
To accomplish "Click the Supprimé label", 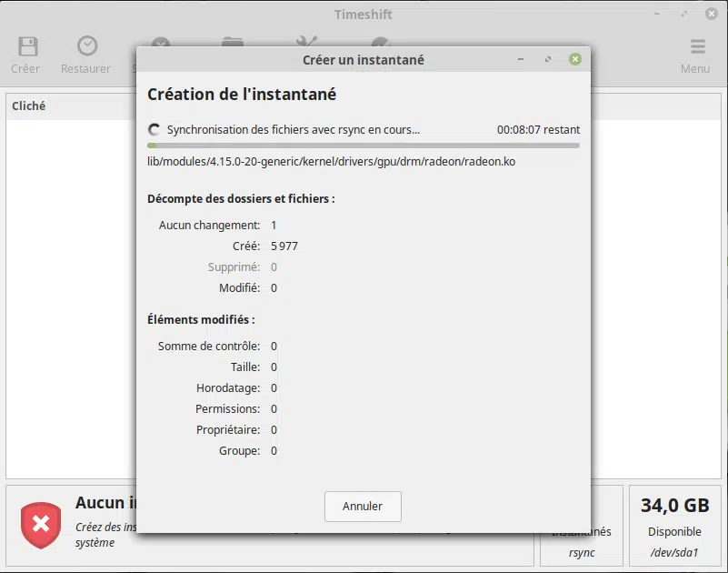I will [x=234, y=267].
